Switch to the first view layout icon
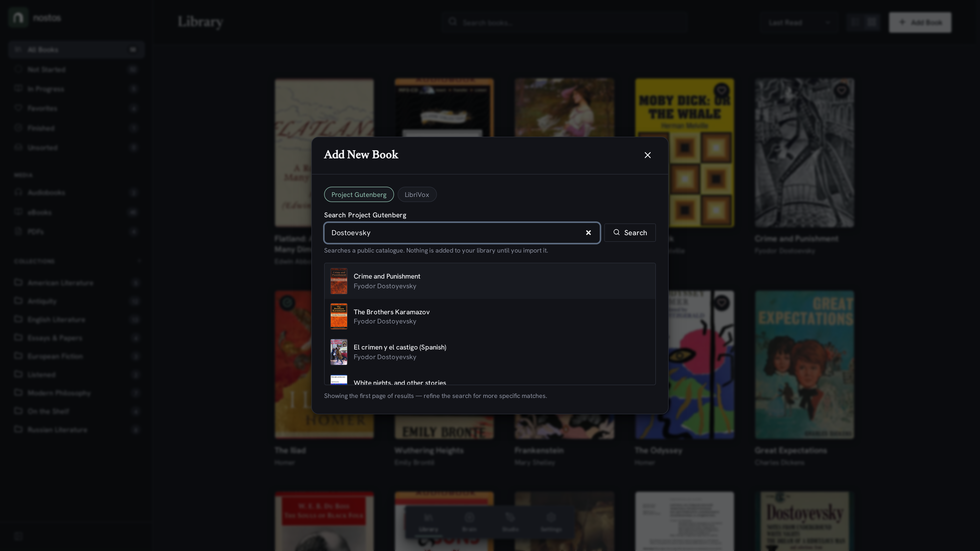The height and width of the screenshot is (551, 980). tap(855, 22)
